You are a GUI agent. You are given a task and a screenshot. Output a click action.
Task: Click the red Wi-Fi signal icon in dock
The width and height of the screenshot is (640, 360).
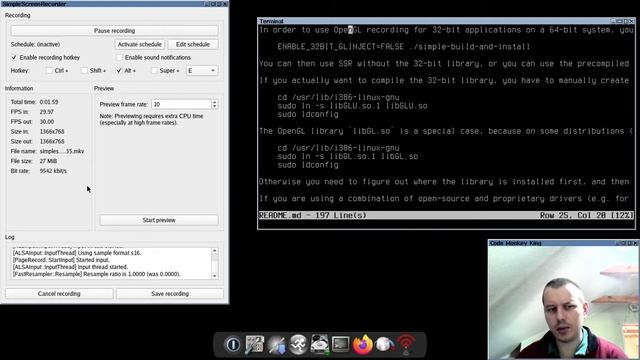pos(406,344)
